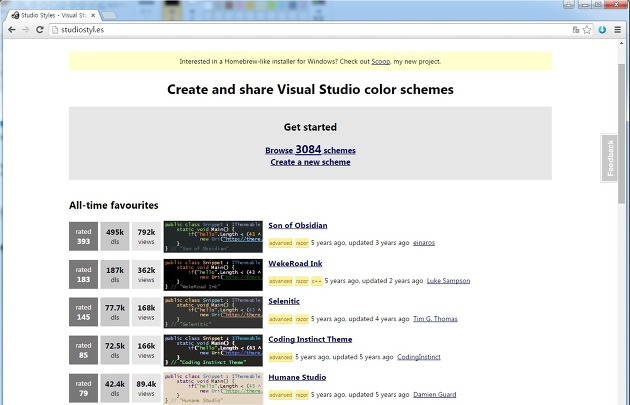The height and width of the screenshot is (405, 630).
Task: Open the Chrome hamburger menu
Action: pyautogui.click(x=618, y=30)
